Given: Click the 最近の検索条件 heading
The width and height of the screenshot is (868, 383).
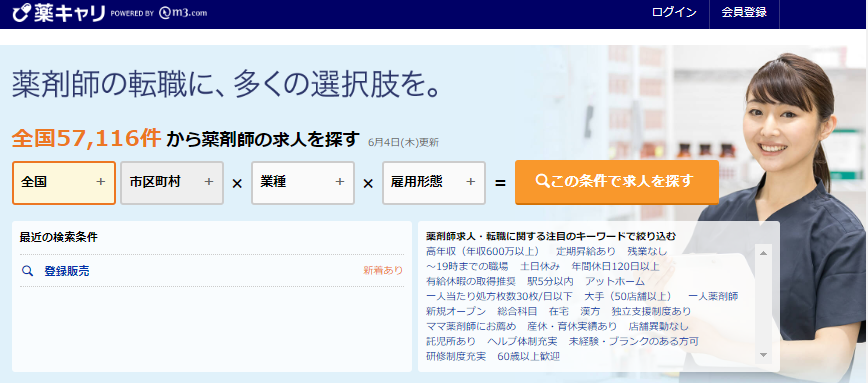Looking at the screenshot, I should point(59,237).
